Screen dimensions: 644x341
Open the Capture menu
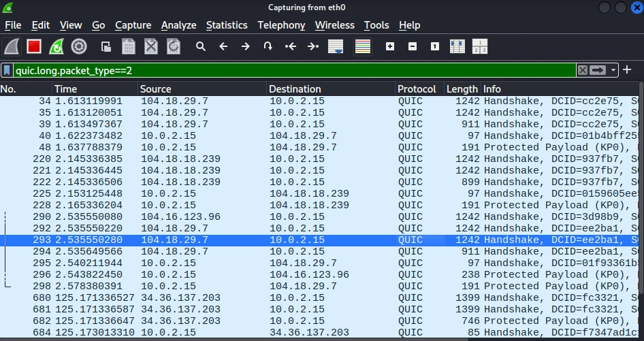tap(133, 25)
